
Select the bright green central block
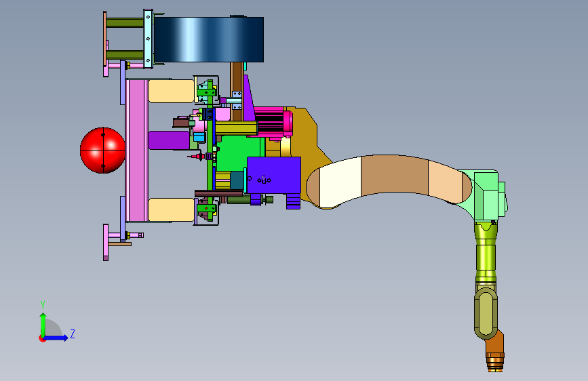[x=240, y=154]
